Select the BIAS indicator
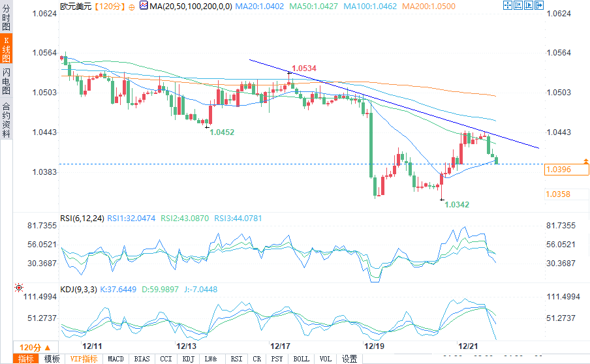 142,359
